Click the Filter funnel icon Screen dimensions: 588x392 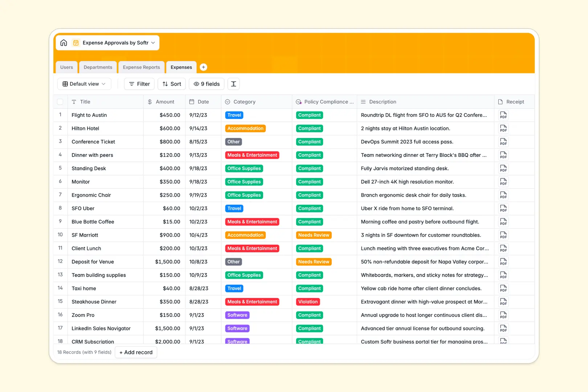coord(131,84)
